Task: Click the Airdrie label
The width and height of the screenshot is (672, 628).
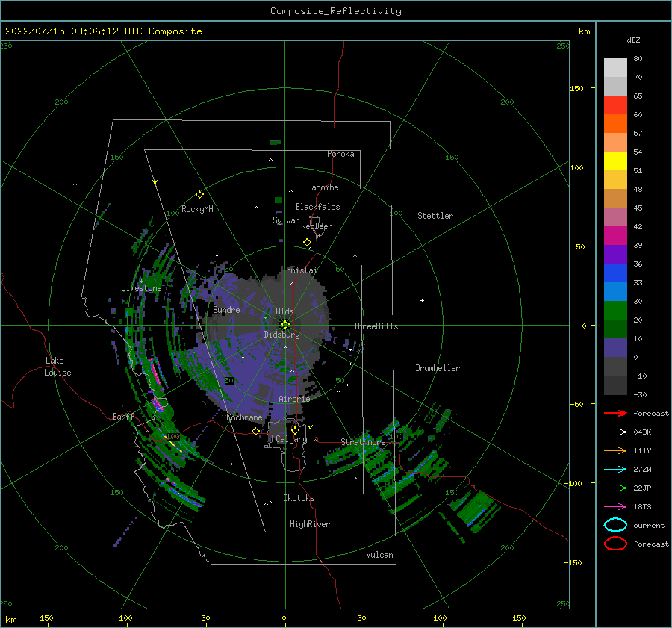Action: [294, 399]
